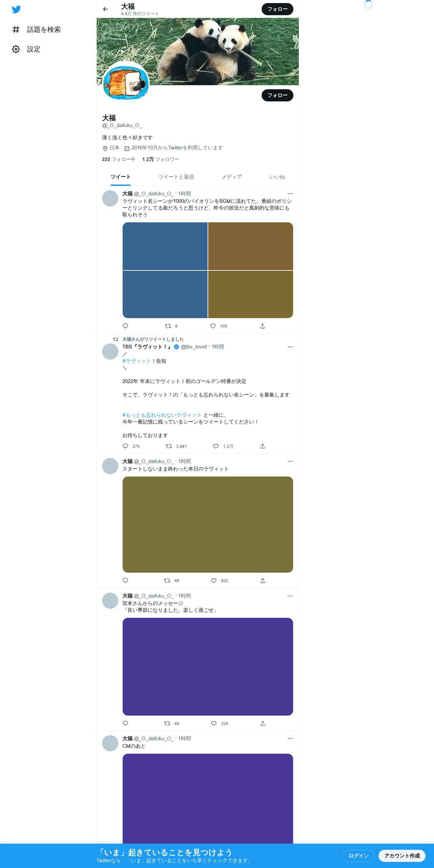
Task: Open 設定 gear icon in sidebar
Action: click(16, 49)
